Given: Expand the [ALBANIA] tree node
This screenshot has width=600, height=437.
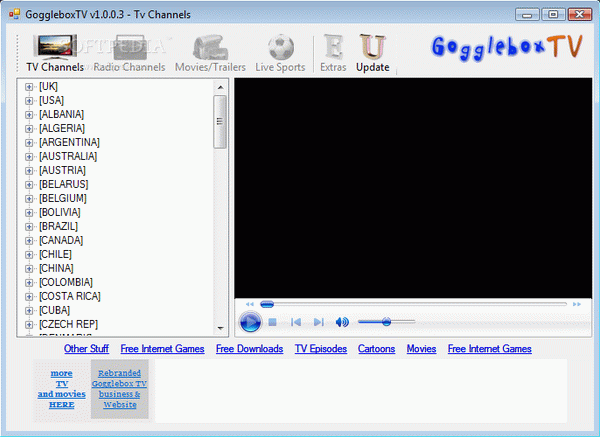Looking at the screenshot, I should tap(29, 115).
